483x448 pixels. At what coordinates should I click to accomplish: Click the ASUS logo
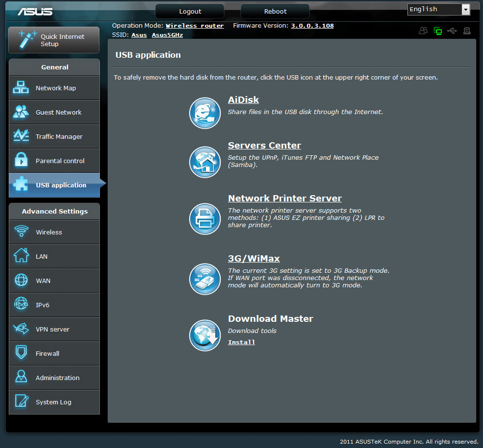35,12
